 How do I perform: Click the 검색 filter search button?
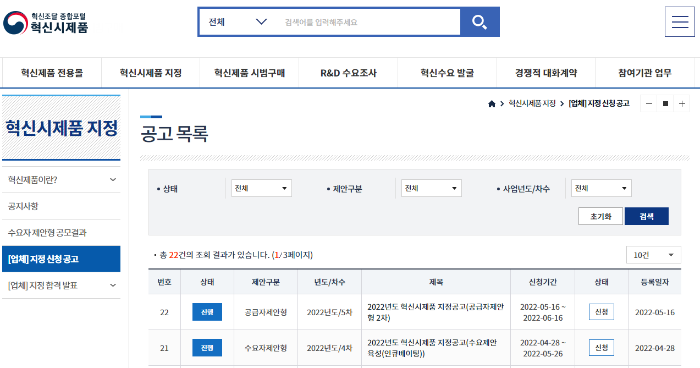tap(646, 216)
